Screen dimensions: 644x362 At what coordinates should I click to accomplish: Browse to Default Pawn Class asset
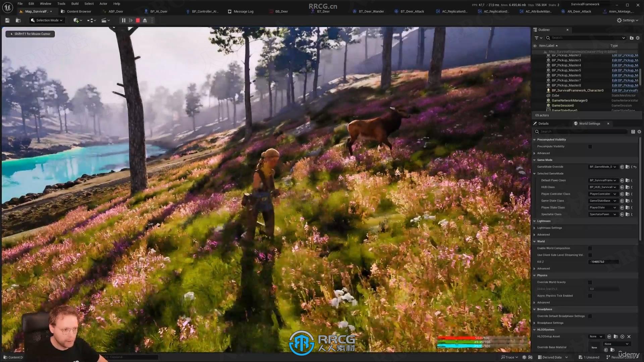[x=628, y=180]
